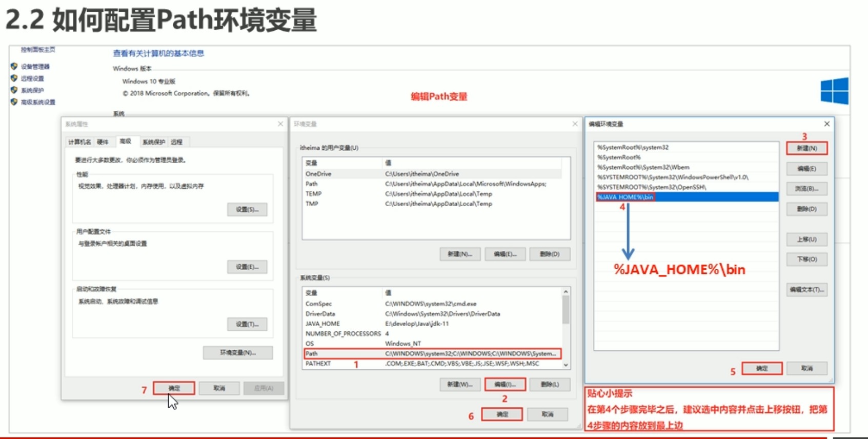Select Path row in user variables list

point(432,184)
